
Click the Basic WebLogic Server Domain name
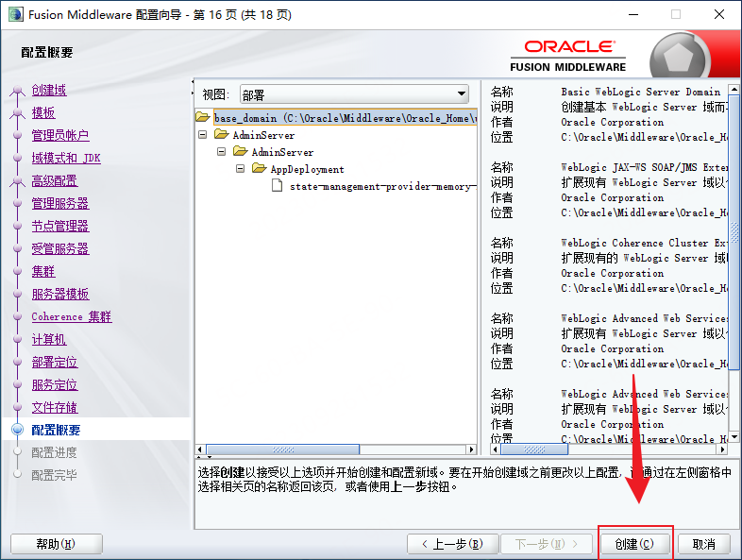point(641,92)
